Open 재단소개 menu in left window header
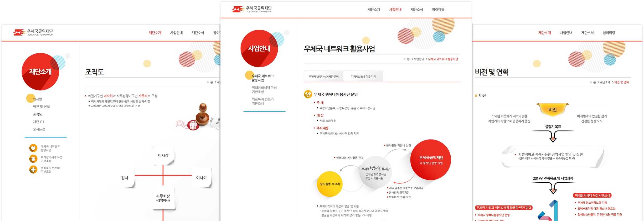This screenshot has height=221, width=644. click(x=155, y=33)
